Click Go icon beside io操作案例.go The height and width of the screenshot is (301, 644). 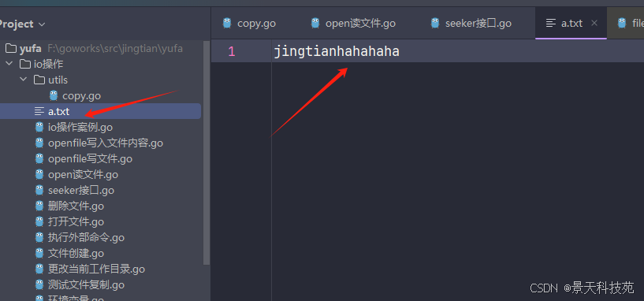tap(39, 128)
